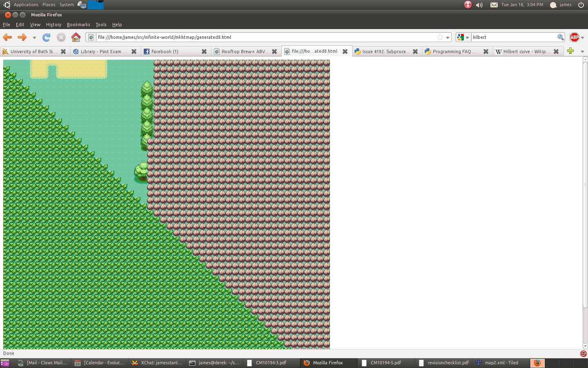Click the Adblock Plus icon
The height and width of the screenshot is (368, 588).
click(574, 37)
